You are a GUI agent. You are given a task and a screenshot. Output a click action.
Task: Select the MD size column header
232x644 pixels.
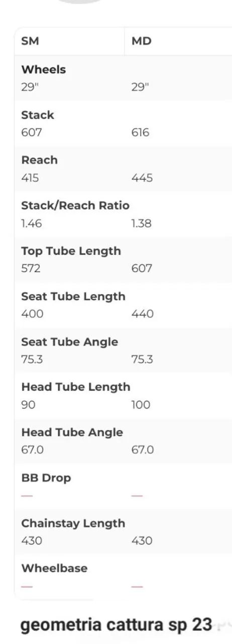coord(141,41)
